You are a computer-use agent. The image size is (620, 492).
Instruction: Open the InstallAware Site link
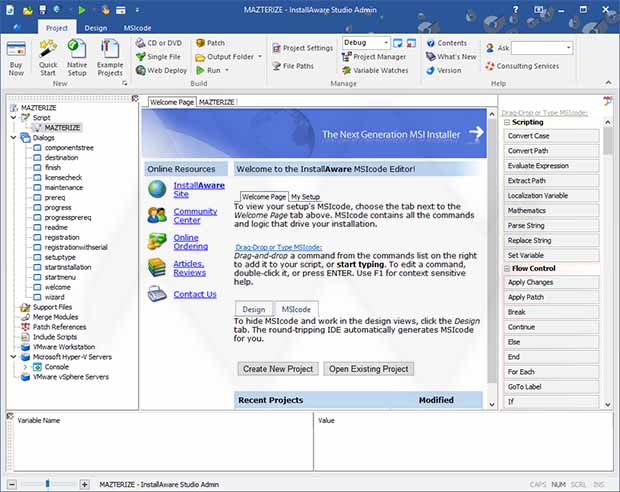click(199, 189)
